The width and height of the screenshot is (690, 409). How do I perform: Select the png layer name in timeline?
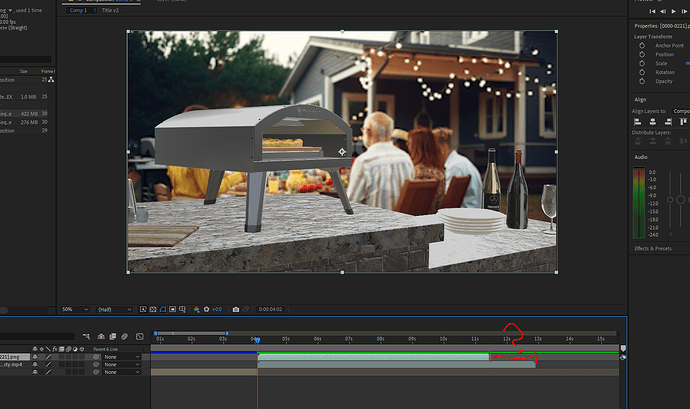[15, 357]
